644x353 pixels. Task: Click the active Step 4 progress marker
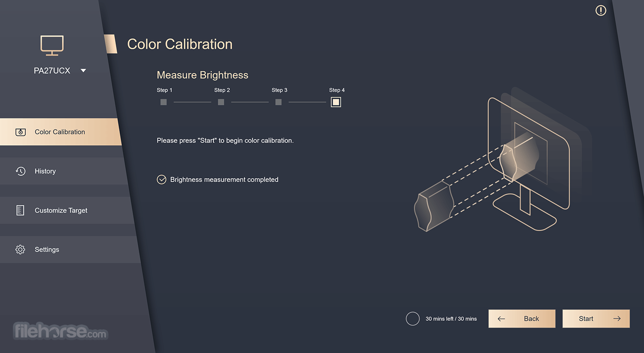336,102
